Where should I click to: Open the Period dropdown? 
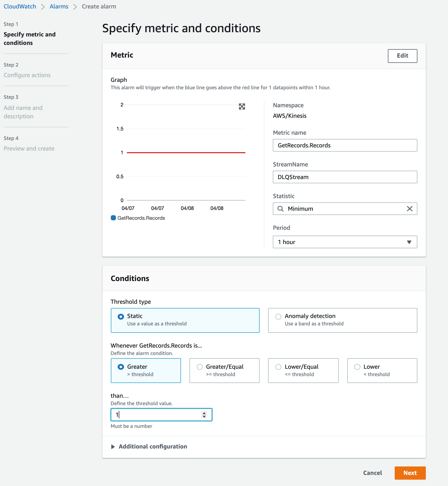click(x=345, y=242)
